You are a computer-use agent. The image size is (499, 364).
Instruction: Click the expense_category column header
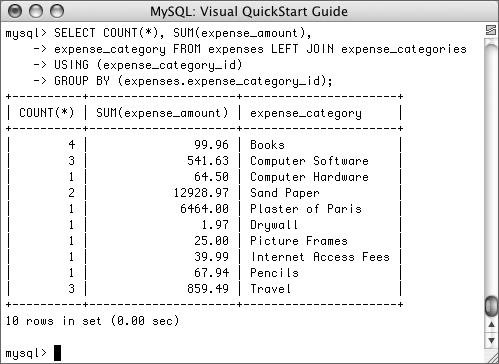click(306, 113)
